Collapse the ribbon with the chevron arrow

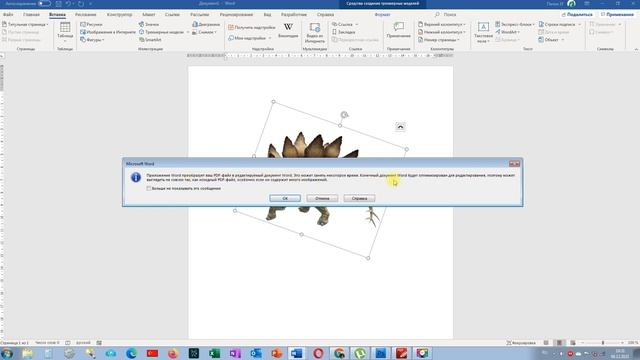click(636, 49)
